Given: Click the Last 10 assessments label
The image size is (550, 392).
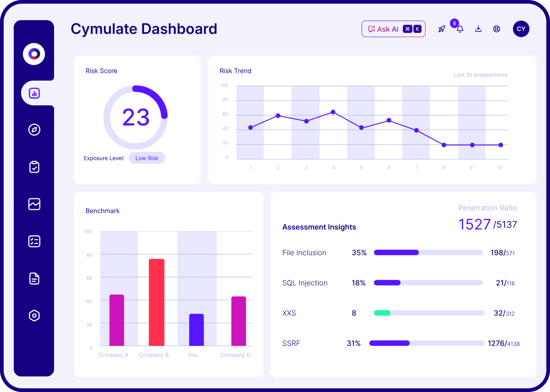Looking at the screenshot, I should pyautogui.click(x=480, y=75).
